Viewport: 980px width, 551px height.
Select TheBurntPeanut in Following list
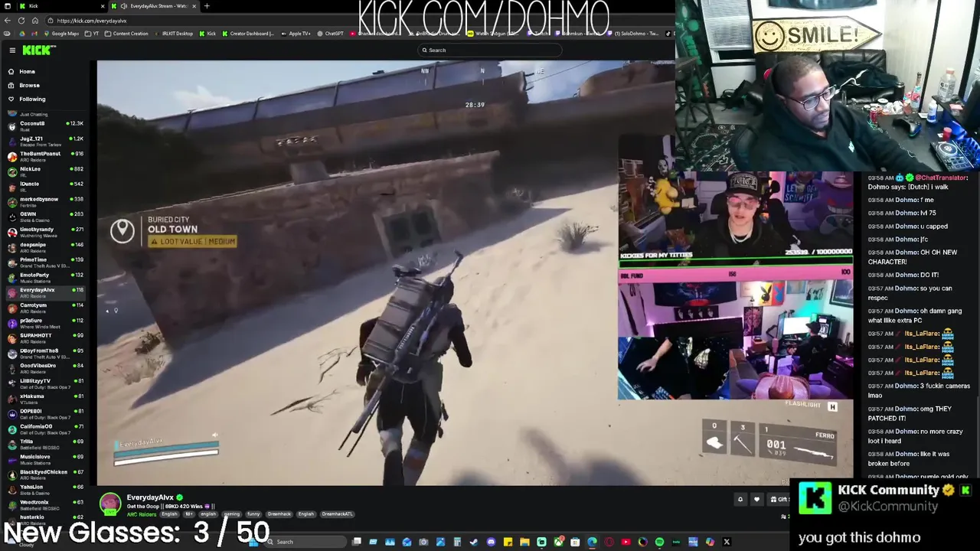46,156
